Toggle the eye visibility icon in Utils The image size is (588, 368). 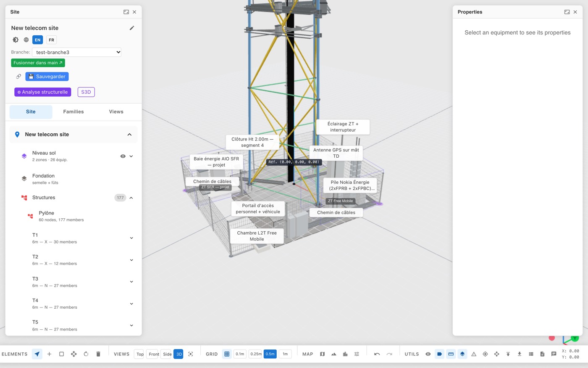click(428, 354)
